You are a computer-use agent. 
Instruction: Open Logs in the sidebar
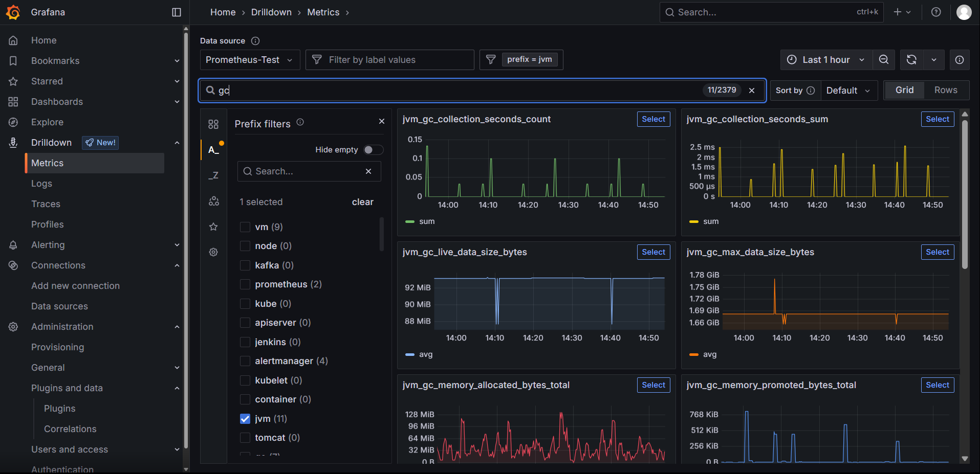[41, 184]
